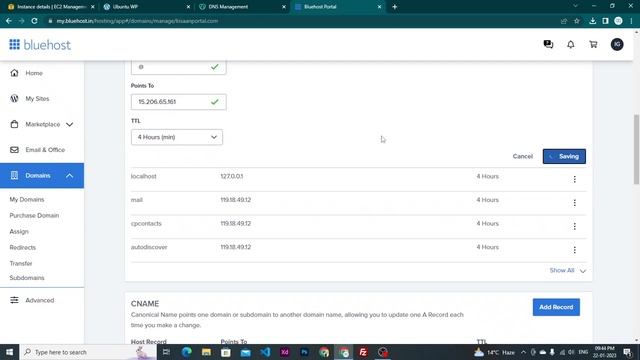Open My Domains submenu link
640x360 pixels.
[27, 200]
